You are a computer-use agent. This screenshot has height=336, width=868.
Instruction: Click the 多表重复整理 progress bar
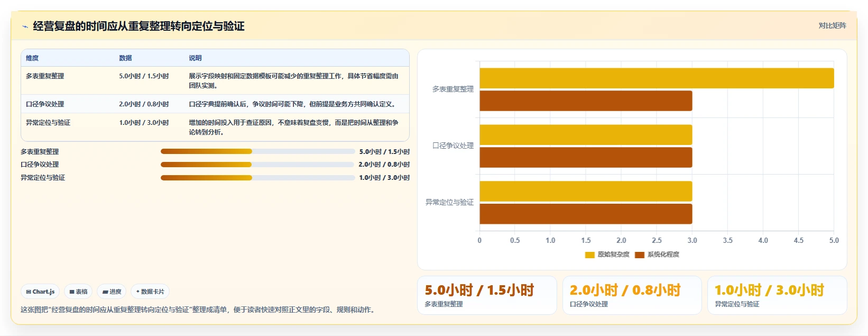(x=258, y=151)
